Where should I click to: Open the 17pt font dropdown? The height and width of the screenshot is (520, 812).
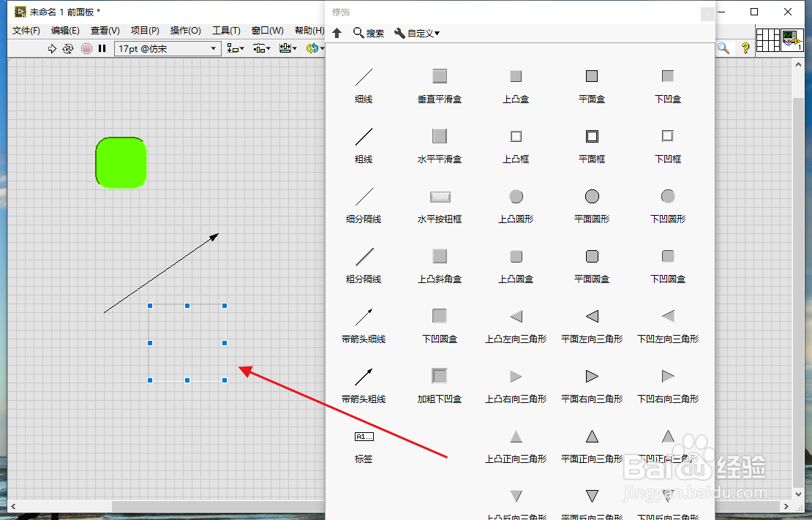(x=168, y=49)
